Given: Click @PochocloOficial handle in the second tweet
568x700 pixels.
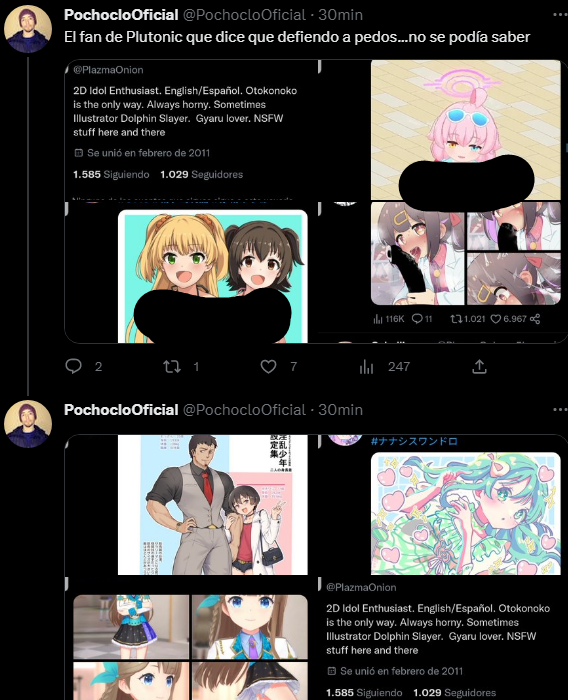Looking at the screenshot, I should pyautogui.click(x=244, y=410).
